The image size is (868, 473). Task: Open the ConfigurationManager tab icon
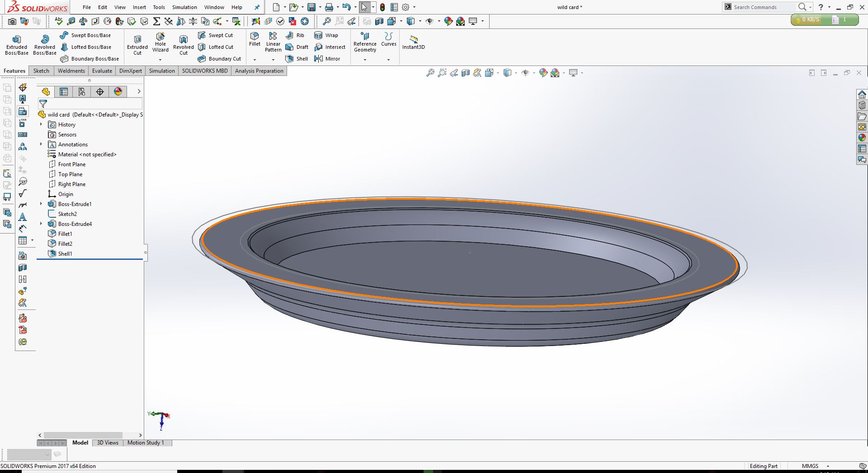[x=82, y=92]
